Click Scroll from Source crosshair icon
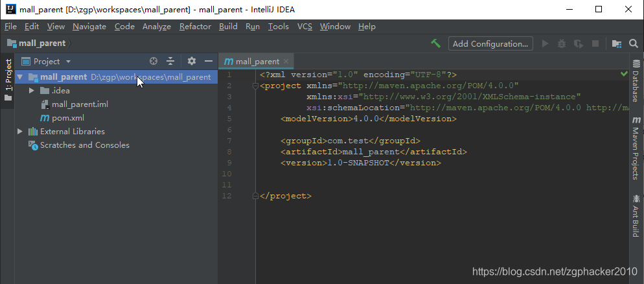 154,61
